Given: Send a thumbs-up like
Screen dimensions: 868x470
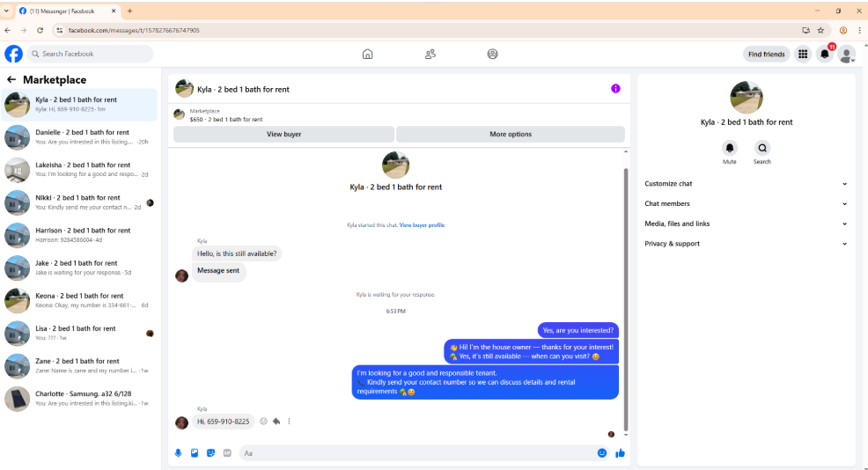Looking at the screenshot, I should (x=620, y=453).
